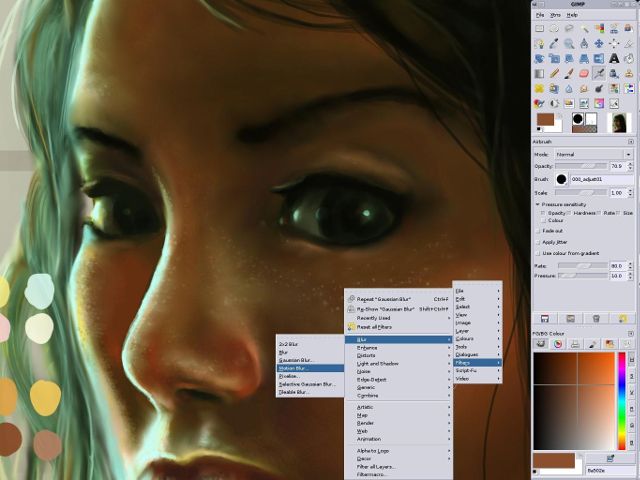Switch to colour wheel selector tab
Viewport: 640px width, 480px height.
click(x=558, y=344)
